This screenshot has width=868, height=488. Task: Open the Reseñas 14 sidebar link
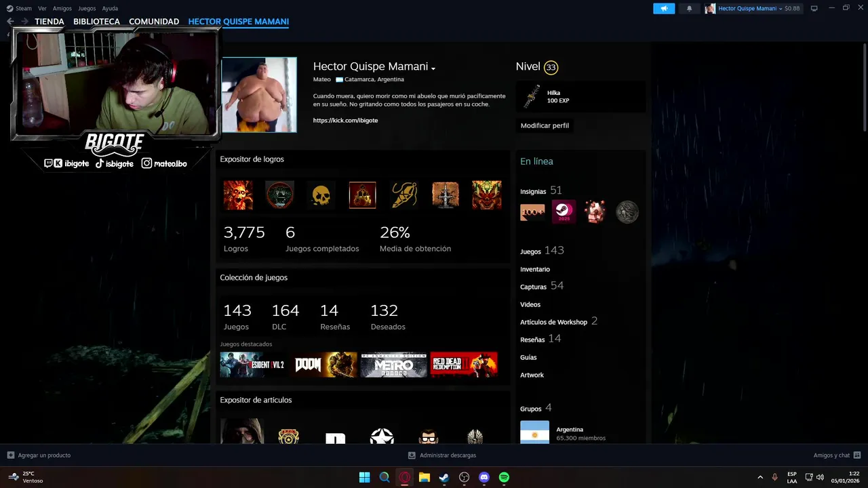(x=540, y=339)
